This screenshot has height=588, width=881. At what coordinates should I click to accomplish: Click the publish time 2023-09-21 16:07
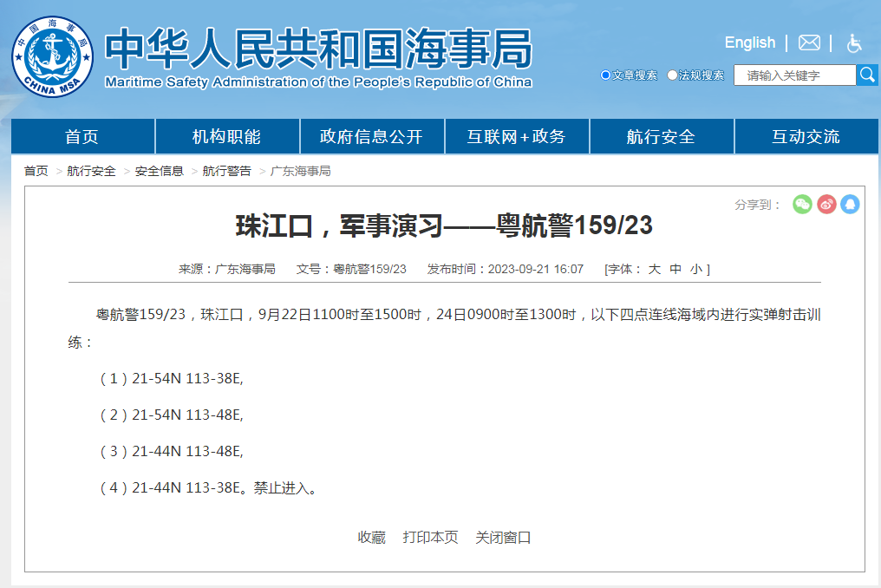click(x=536, y=269)
